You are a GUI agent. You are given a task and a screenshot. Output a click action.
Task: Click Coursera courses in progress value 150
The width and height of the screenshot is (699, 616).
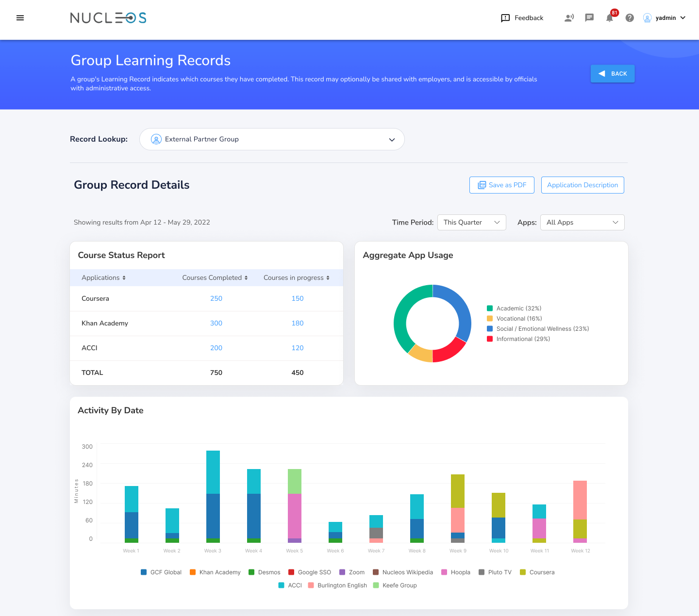coord(298,298)
